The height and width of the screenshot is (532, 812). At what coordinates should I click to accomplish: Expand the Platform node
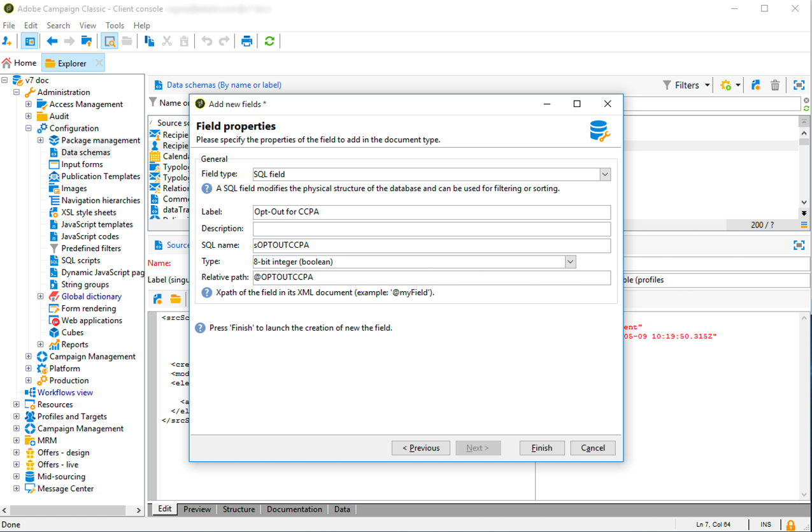tap(29, 368)
